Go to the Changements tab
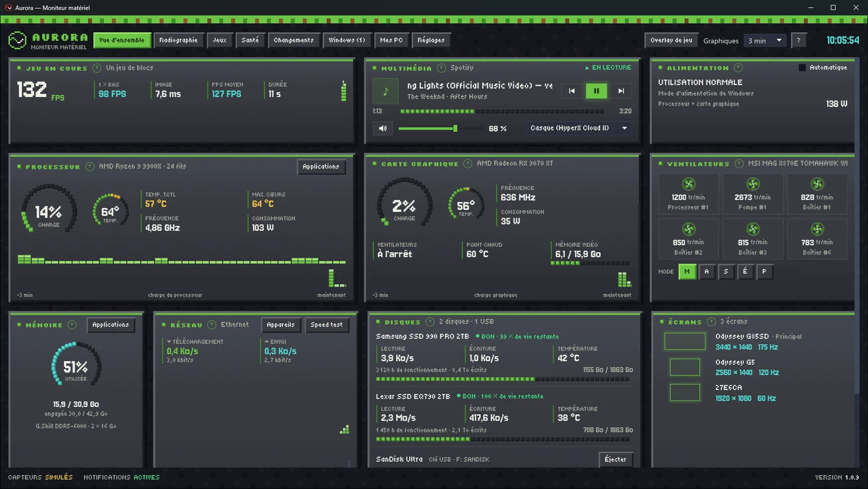 click(293, 41)
